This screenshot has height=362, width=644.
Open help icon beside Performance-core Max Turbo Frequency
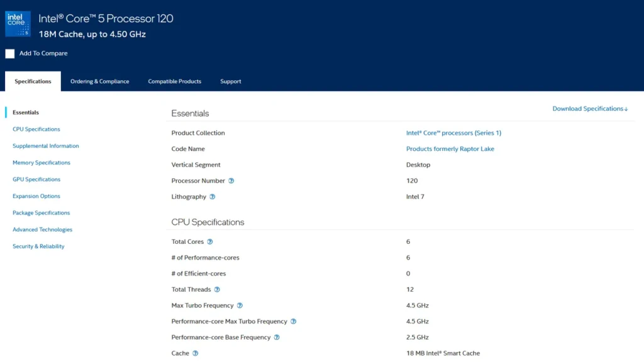tap(293, 322)
